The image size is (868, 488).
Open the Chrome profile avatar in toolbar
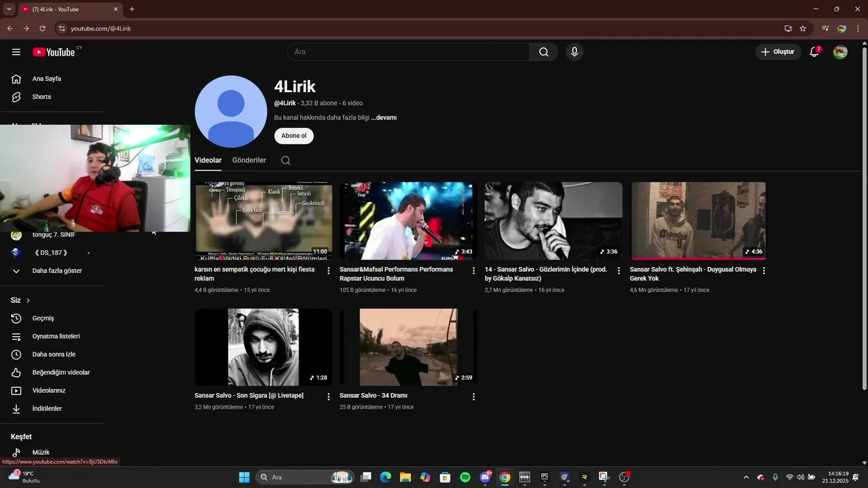pyautogui.click(x=842, y=28)
